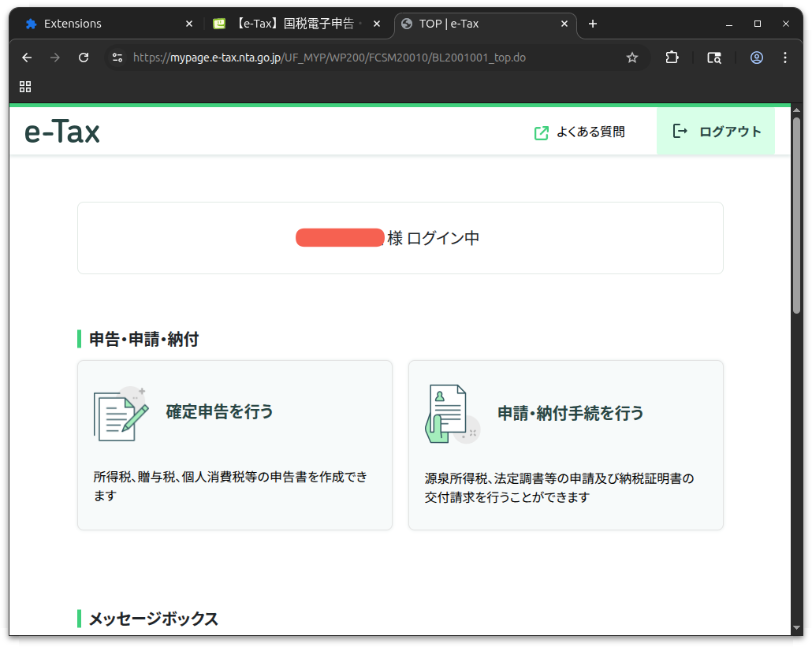The height and width of the screenshot is (647, 812).
Task: Reload the page with the refresh icon
Action: 83,58
